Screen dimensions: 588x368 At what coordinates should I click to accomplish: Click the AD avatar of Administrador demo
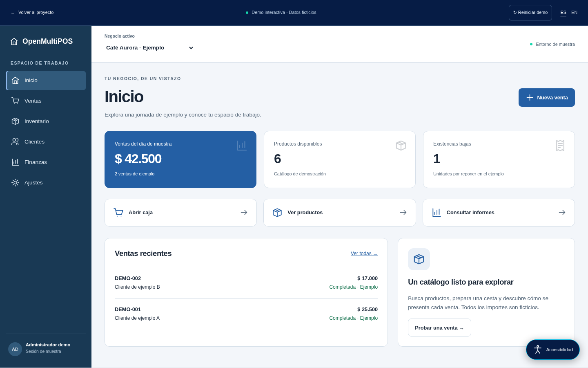(15, 349)
